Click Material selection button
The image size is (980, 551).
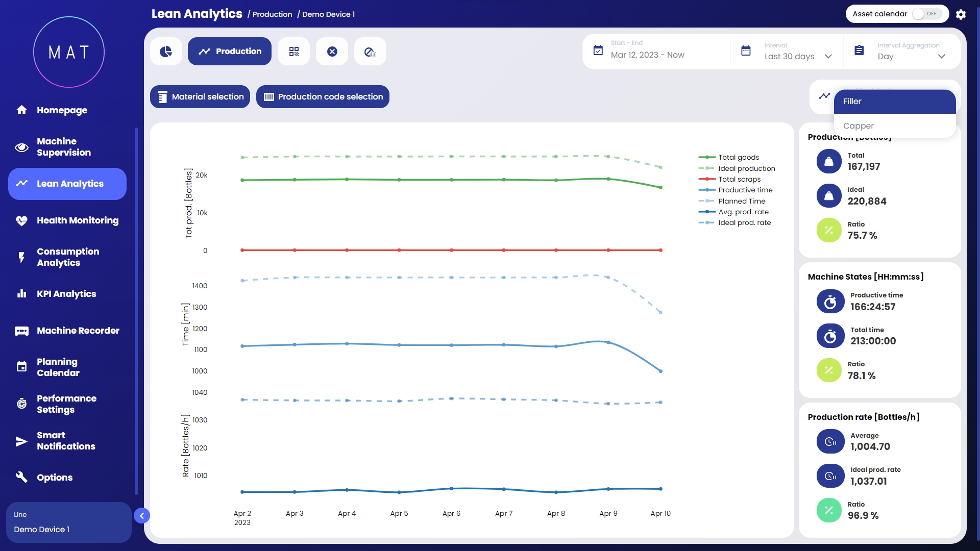[x=200, y=97]
